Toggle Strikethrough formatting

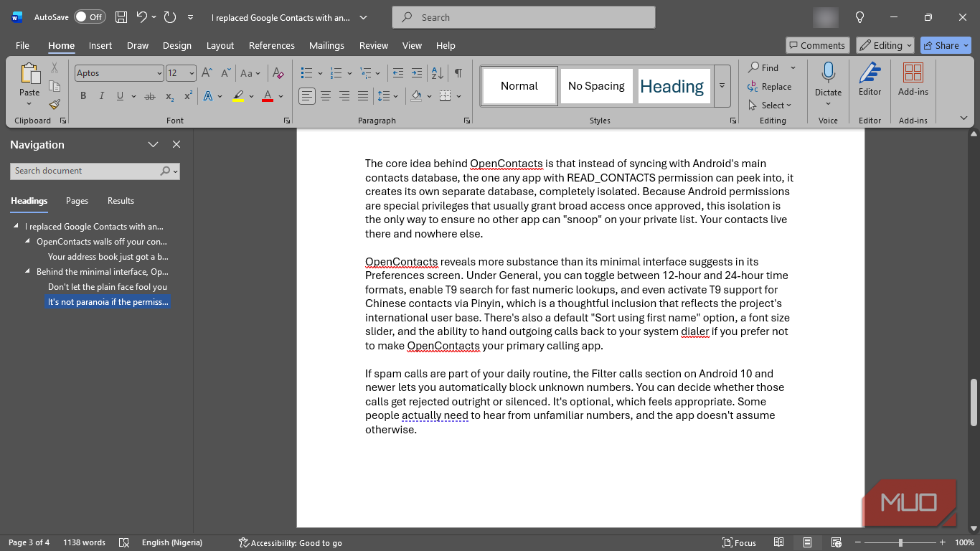[150, 96]
